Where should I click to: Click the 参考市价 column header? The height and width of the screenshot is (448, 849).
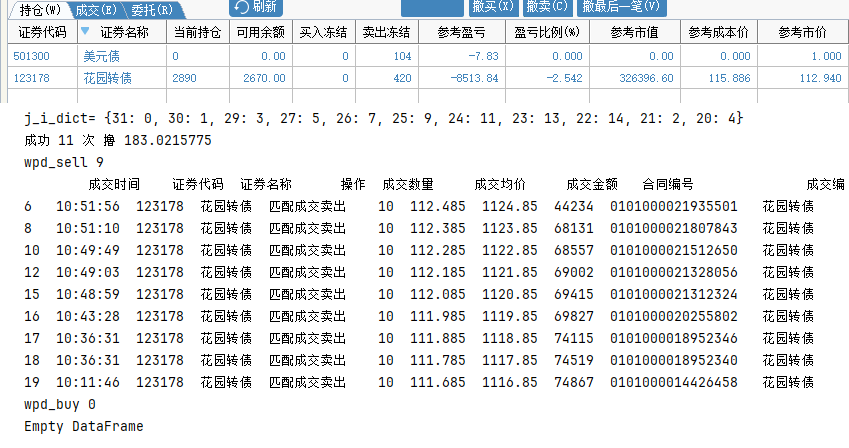tap(802, 33)
